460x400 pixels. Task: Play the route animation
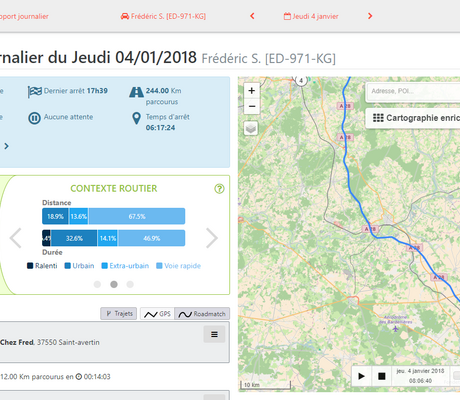click(x=361, y=376)
